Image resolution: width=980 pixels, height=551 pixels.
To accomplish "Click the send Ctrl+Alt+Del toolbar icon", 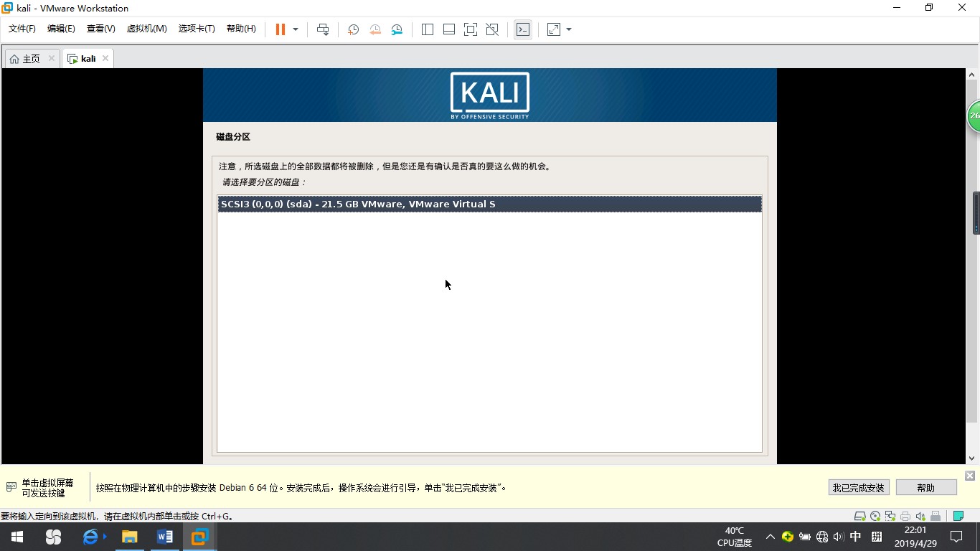I will (x=323, y=29).
